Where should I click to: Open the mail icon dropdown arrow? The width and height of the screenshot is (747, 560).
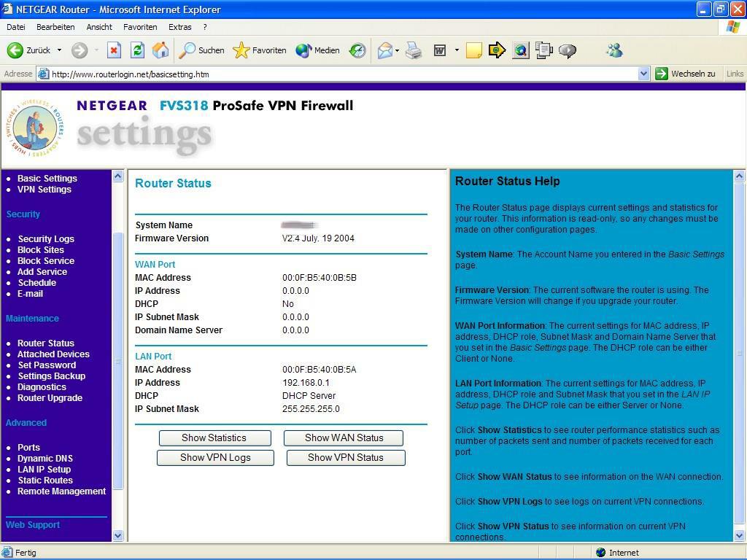click(397, 50)
